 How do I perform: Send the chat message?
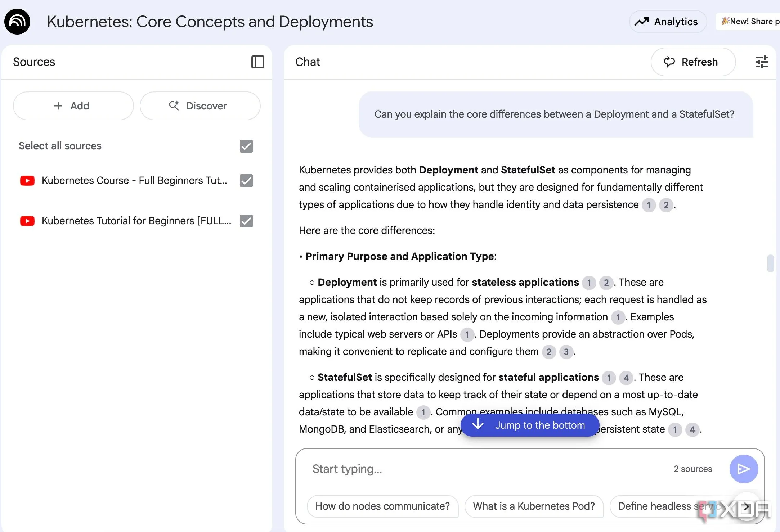coord(744,469)
